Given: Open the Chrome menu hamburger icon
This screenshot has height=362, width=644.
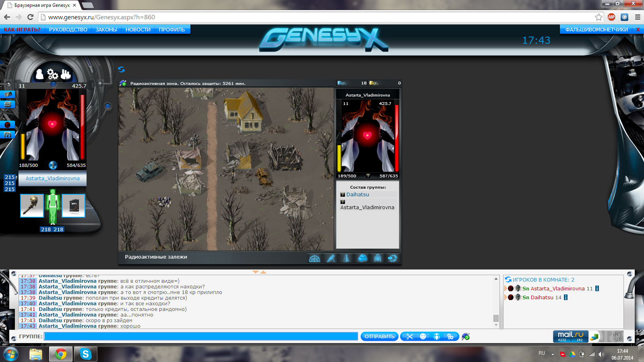Looking at the screenshot, I should (638, 17).
